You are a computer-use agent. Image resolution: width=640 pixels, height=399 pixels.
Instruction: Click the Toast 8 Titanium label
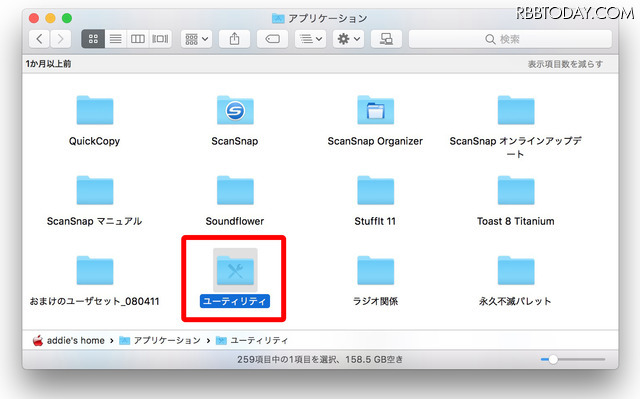click(x=516, y=221)
